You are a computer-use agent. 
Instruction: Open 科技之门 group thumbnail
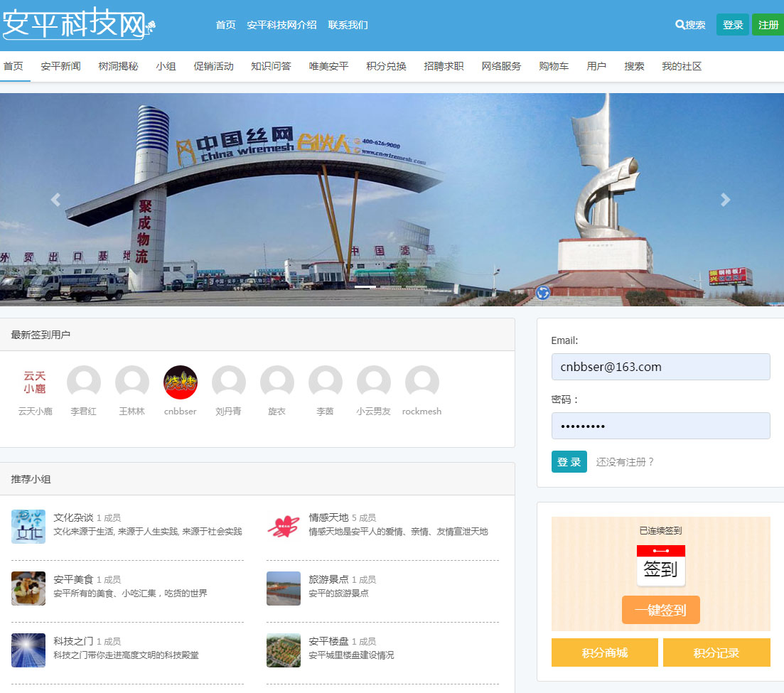click(x=28, y=650)
